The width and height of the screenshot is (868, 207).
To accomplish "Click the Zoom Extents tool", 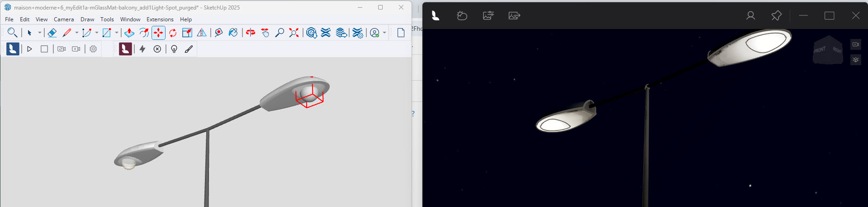I will (294, 33).
